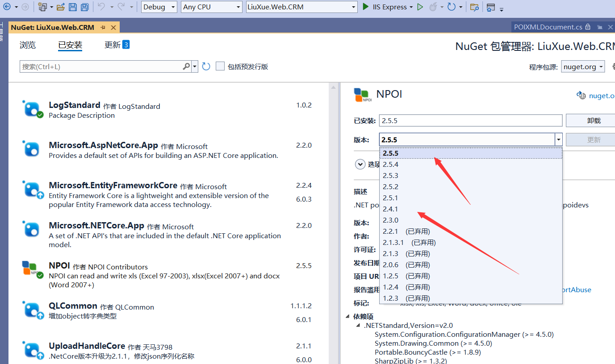Select the LogStandard package icon
Screen dimensions: 615x364
tap(33, 109)
